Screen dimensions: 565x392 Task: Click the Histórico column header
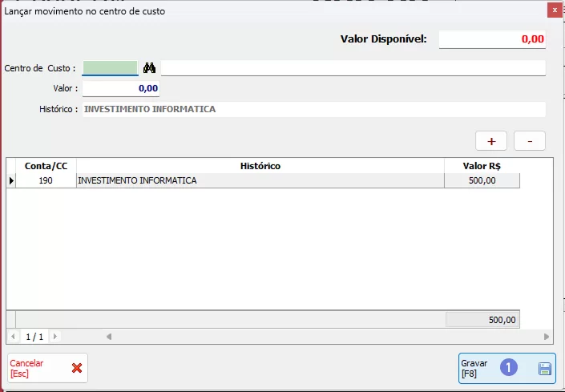click(260, 166)
